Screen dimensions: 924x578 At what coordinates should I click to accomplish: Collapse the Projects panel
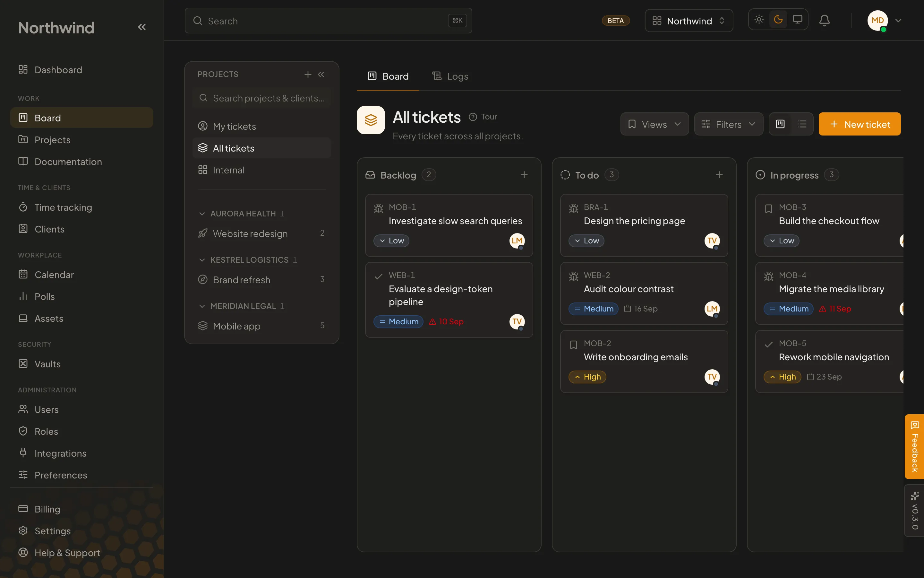click(321, 74)
